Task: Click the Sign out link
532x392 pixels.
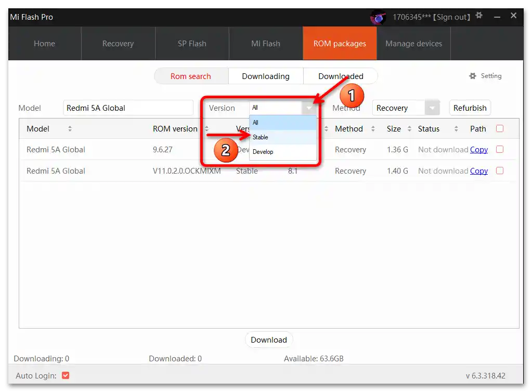Action: click(452, 17)
